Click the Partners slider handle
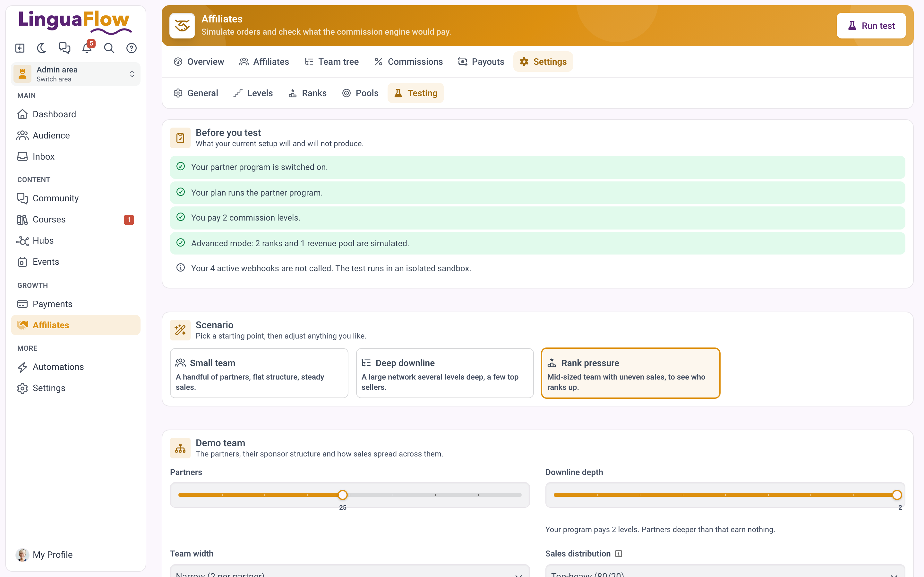 (343, 495)
